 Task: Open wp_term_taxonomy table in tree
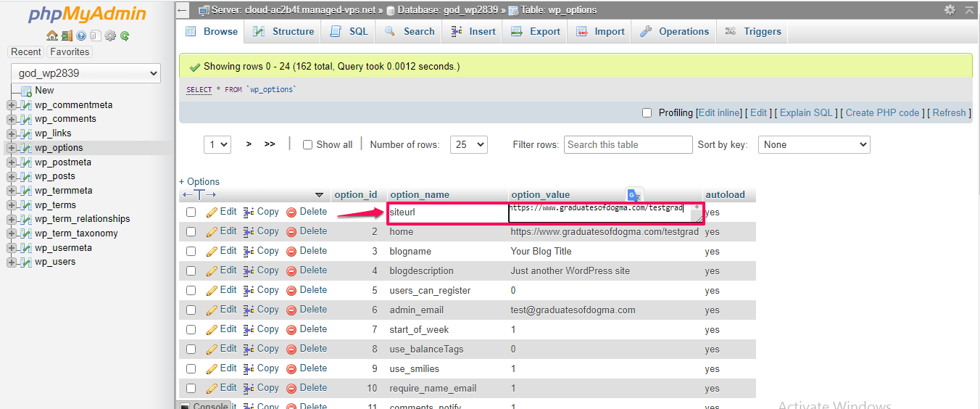coord(76,234)
